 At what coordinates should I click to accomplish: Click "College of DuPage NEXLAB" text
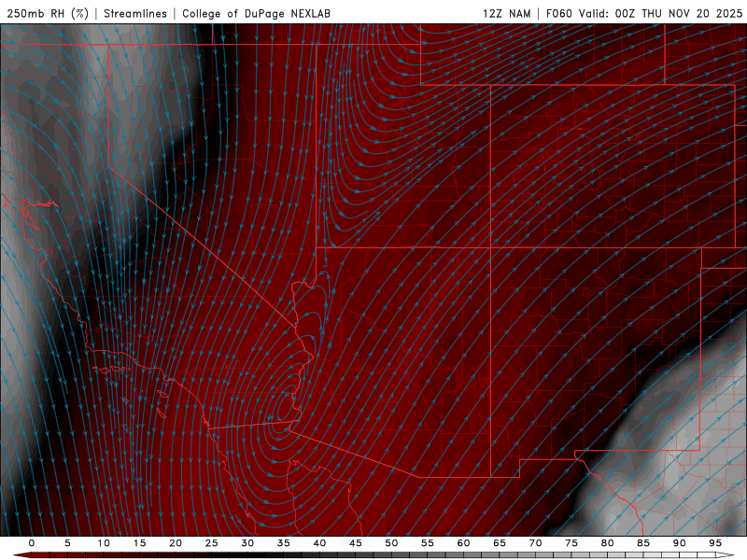(256, 13)
